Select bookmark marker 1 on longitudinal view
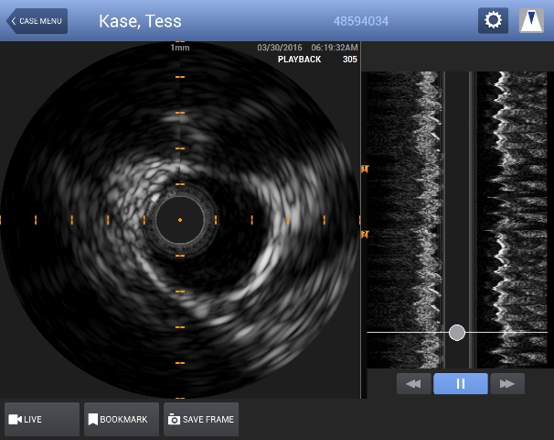 pyautogui.click(x=365, y=169)
